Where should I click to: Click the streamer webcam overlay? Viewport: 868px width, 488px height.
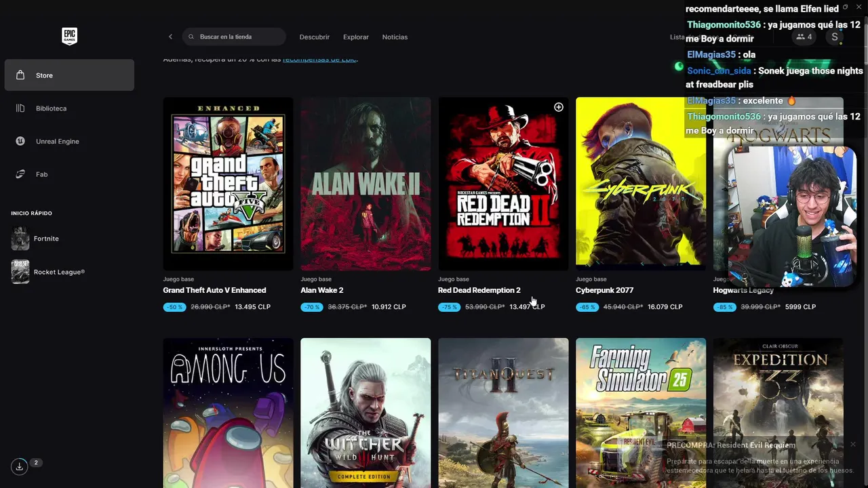[792, 217]
